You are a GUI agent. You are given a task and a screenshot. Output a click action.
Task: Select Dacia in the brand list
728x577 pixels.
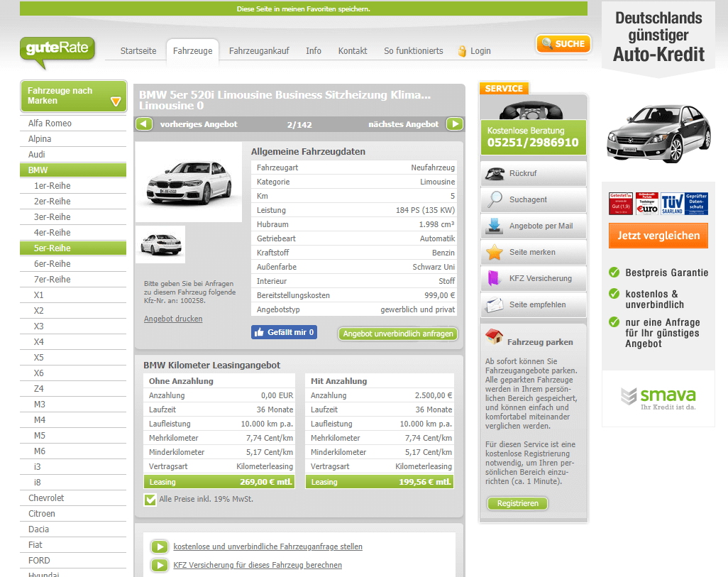pyautogui.click(x=73, y=529)
